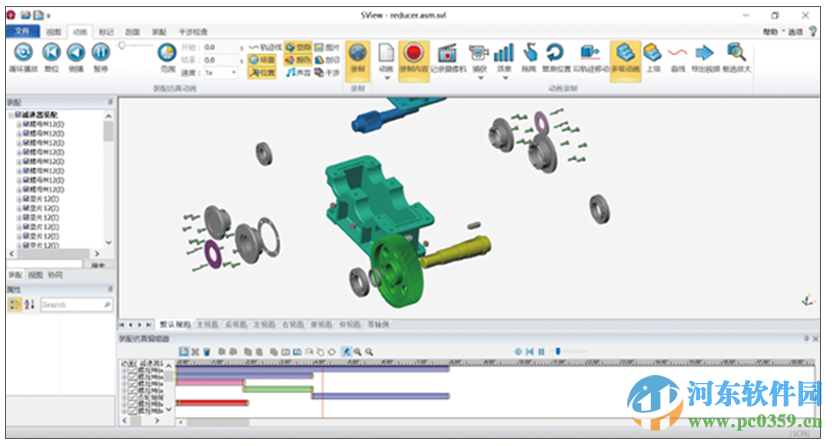Click the highlighted record (录制) film-reel icon
832x446 pixels.
(x=358, y=53)
